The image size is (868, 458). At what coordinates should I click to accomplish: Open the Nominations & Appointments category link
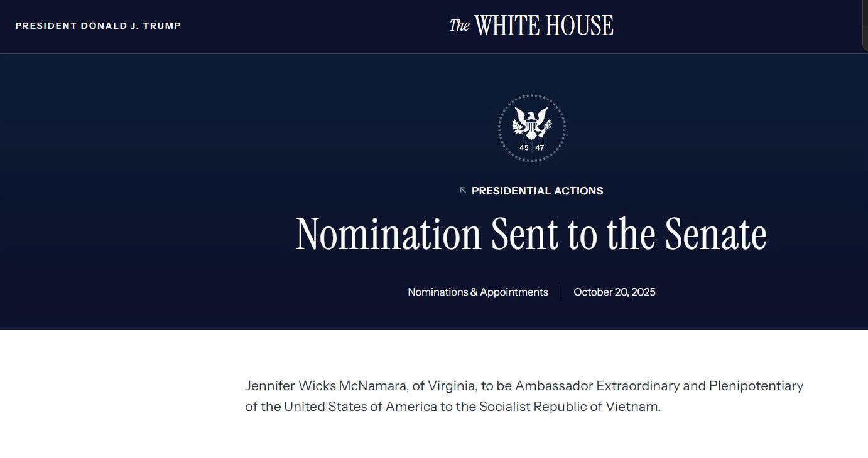(477, 292)
